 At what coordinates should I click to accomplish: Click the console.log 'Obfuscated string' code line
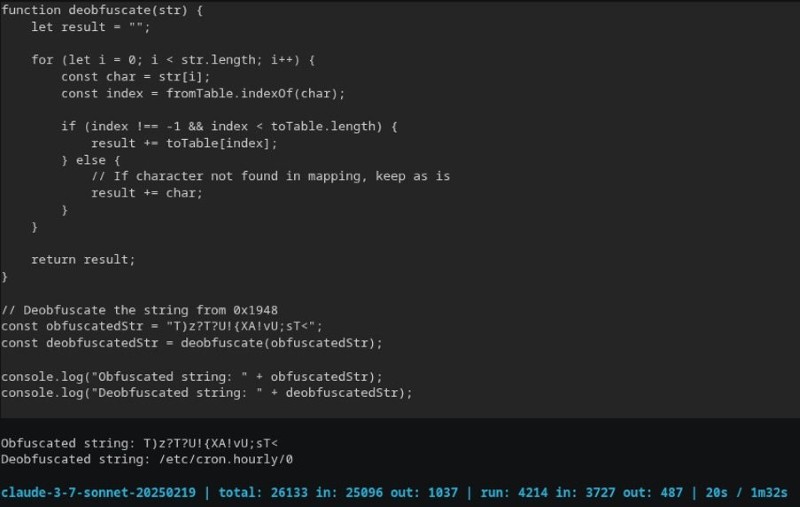click(x=192, y=376)
